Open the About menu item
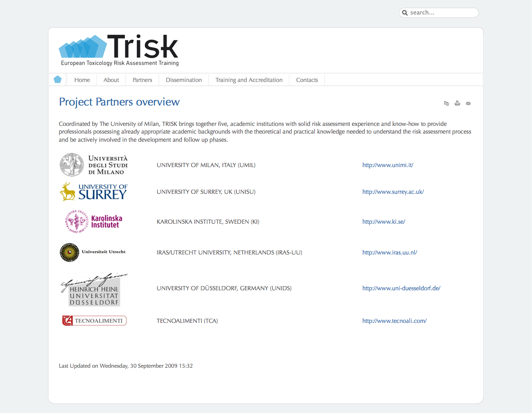Image resolution: width=532 pixels, height=413 pixels. coord(111,80)
